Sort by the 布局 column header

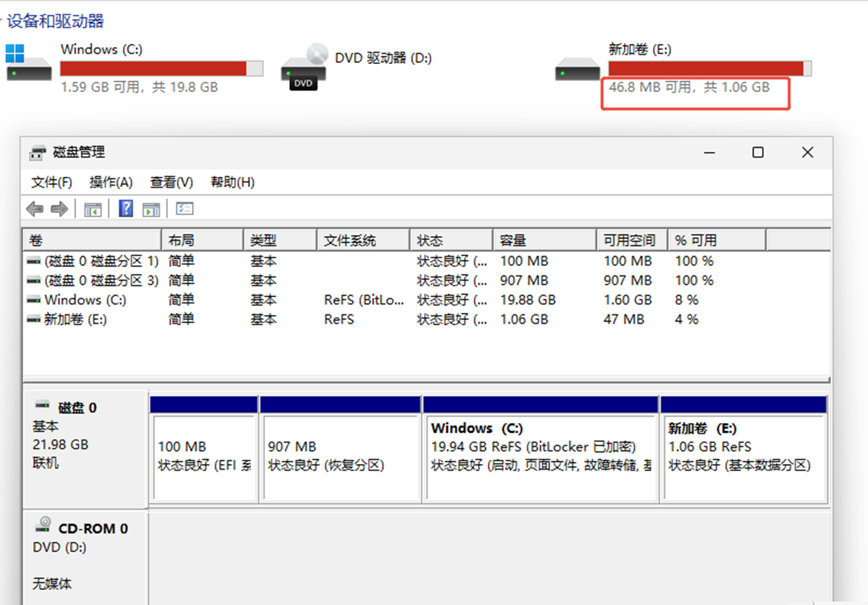click(x=202, y=240)
